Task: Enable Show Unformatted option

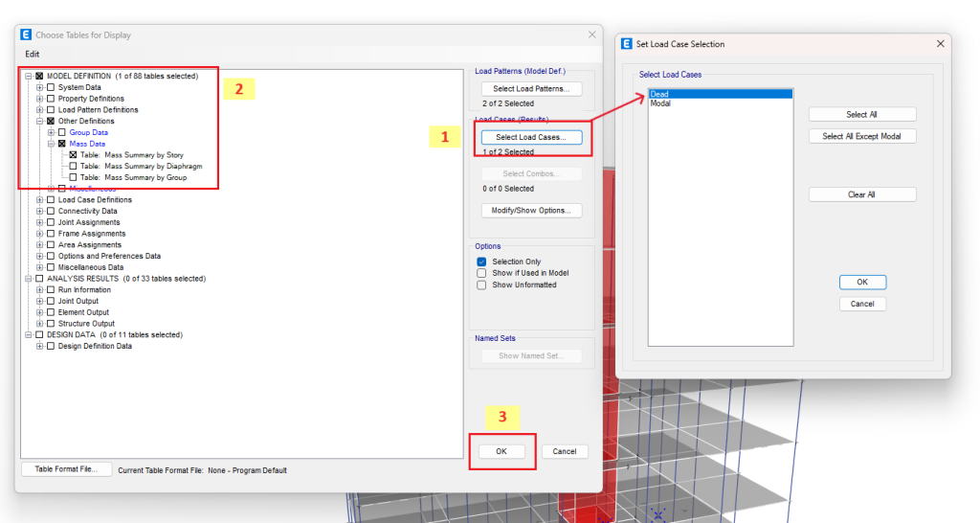Action: pos(482,284)
